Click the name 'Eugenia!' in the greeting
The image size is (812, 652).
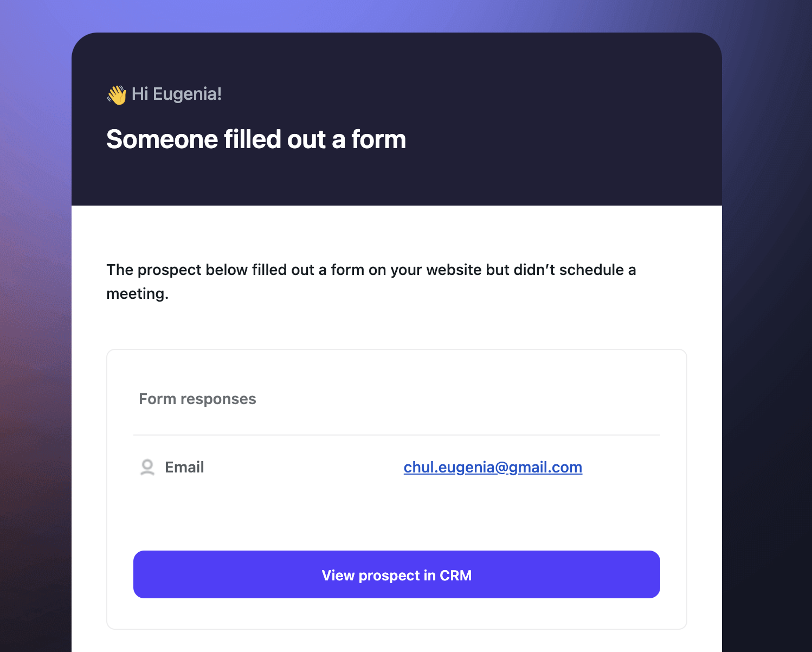188,94
